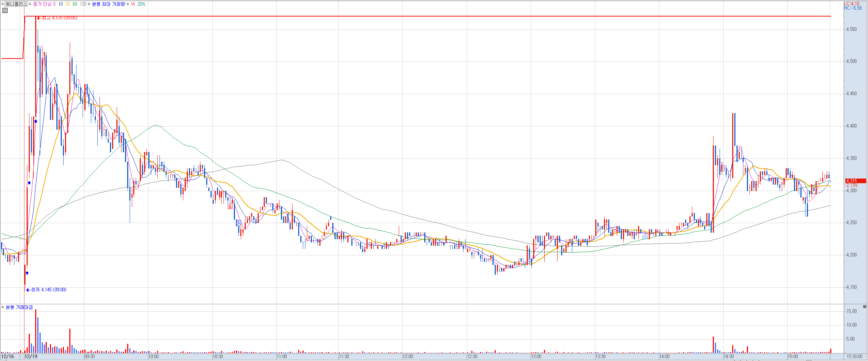The height and width of the screenshot is (361, 868).
Task: Toggle the square marker before 종가 단순
Action: pos(30,4)
